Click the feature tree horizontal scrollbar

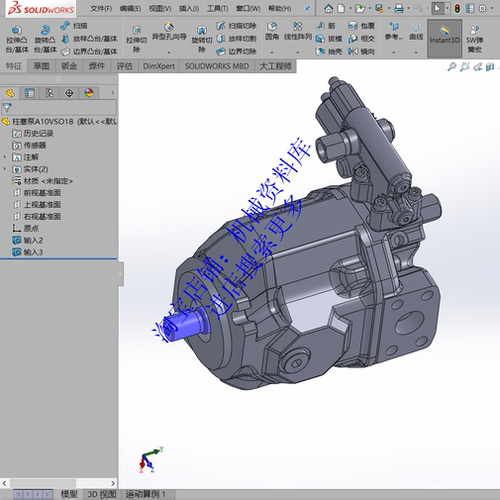[59, 483]
